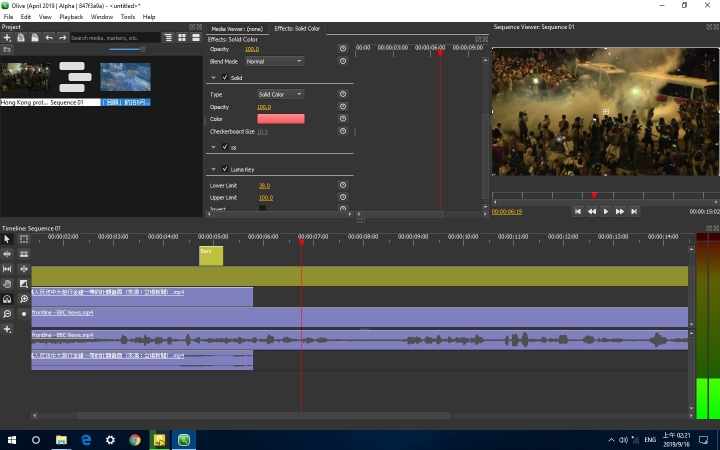The image size is (720, 450).
Task: Open the Type Solid Color dropdown
Action: (281, 94)
